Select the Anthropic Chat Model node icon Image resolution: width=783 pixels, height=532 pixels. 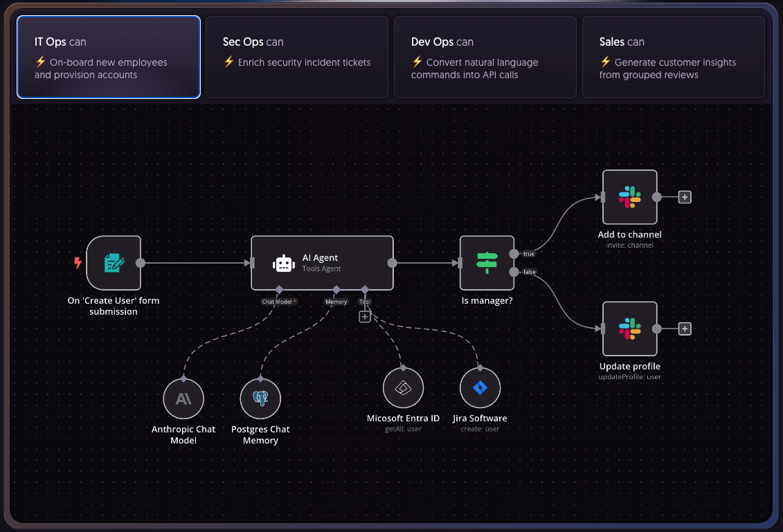183,398
